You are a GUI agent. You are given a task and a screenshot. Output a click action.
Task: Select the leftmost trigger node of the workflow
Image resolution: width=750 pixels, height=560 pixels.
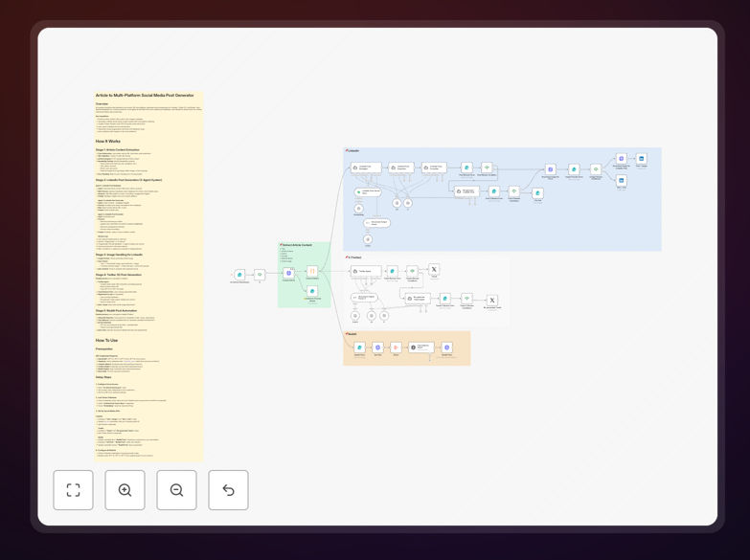(x=239, y=275)
